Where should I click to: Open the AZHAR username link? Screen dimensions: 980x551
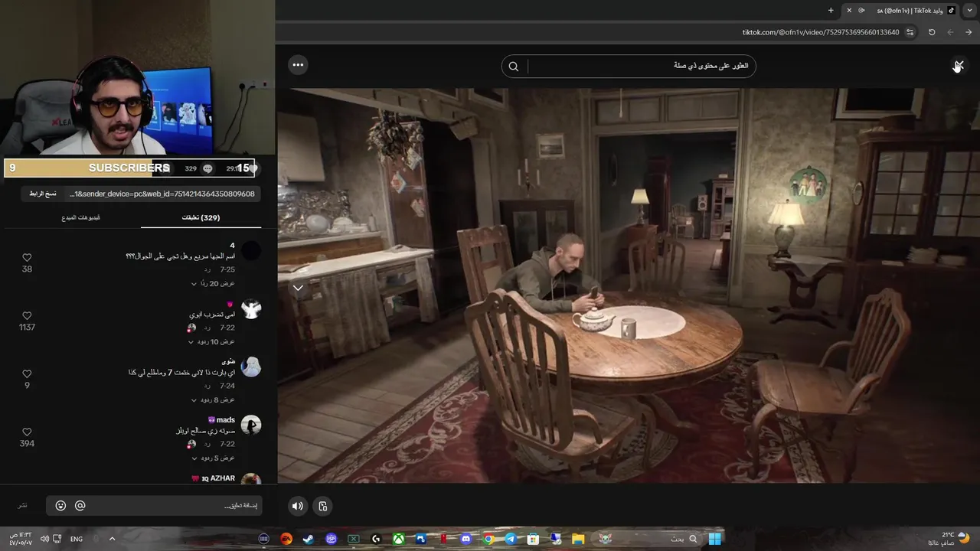coord(218,478)
